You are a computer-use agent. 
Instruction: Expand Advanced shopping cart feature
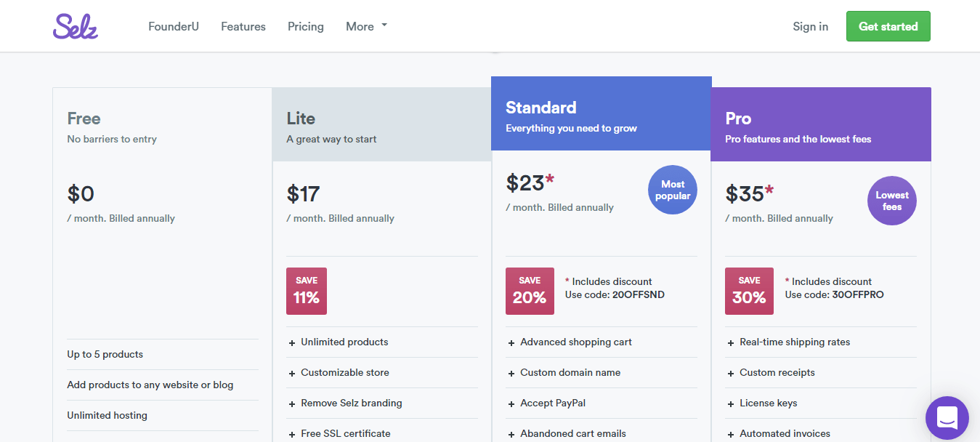click(x=575, y=342)
